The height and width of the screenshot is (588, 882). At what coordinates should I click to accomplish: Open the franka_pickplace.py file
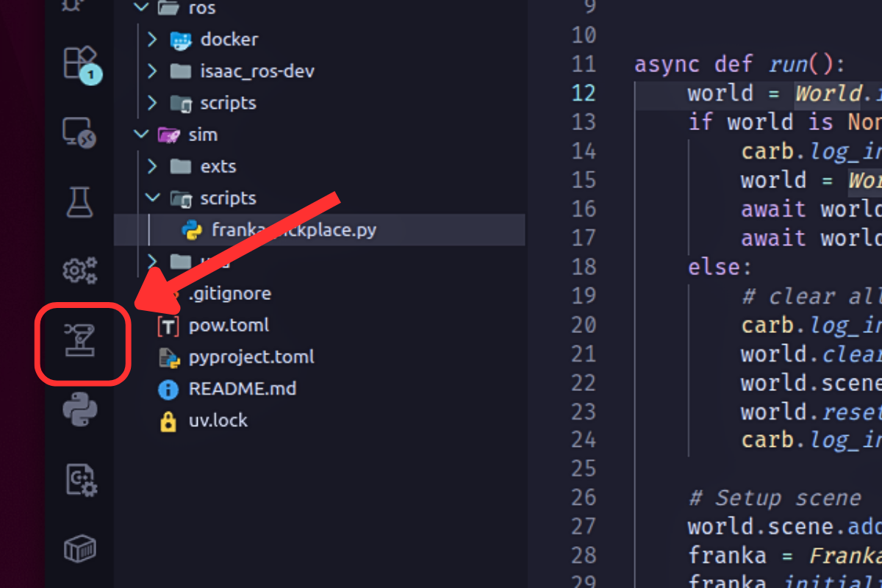tap(294, 229)
